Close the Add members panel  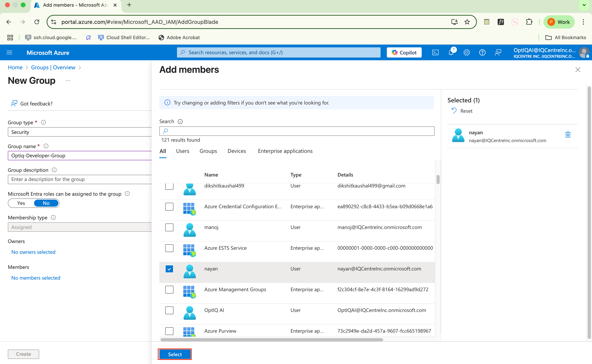click(578, 70)
